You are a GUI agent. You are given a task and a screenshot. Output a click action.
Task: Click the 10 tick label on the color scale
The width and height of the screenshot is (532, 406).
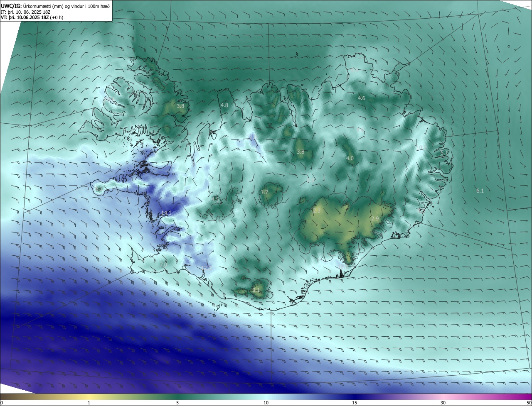coord(266,403)
